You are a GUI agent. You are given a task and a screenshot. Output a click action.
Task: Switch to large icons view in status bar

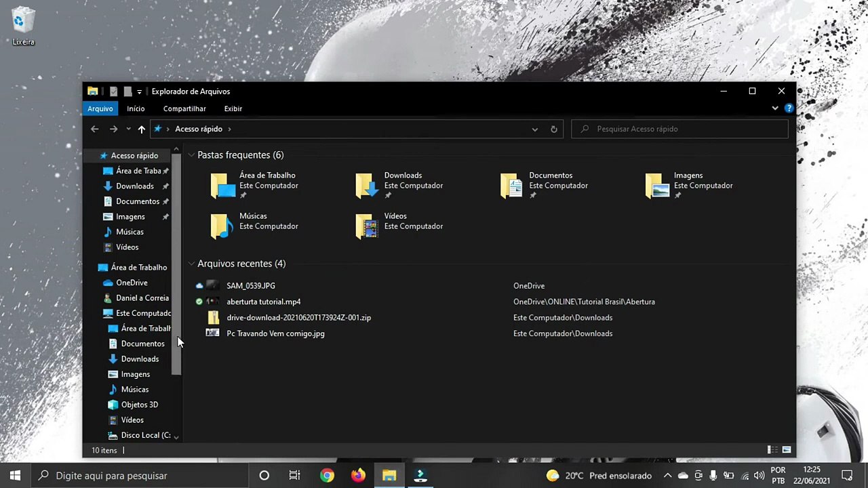[x=787, y=450]
